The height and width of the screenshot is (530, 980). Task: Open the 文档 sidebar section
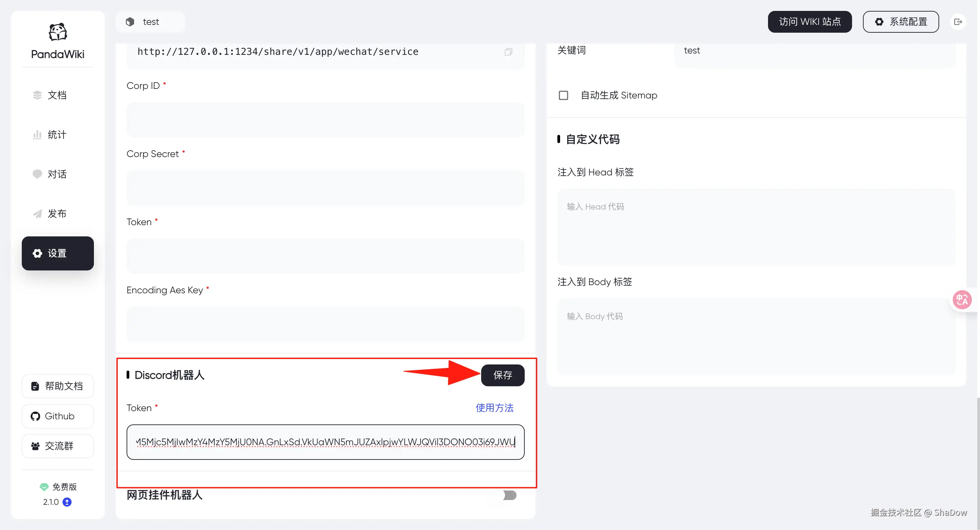(57, 95)
